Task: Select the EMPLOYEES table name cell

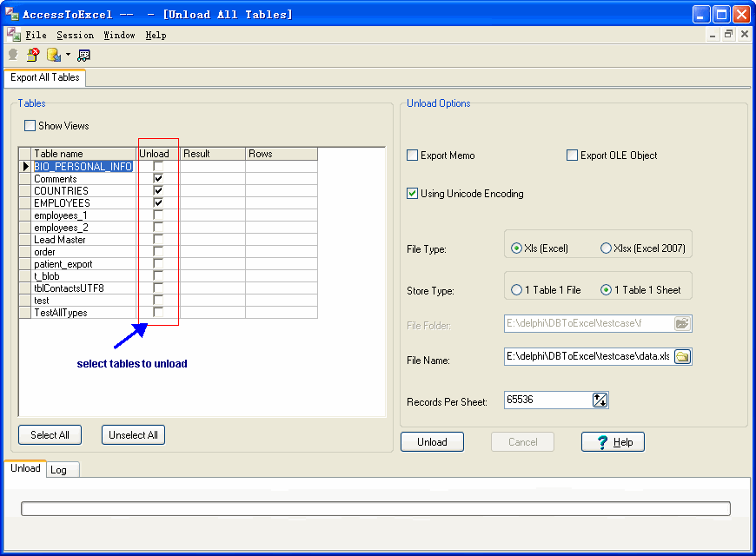Action: [83, 203]
